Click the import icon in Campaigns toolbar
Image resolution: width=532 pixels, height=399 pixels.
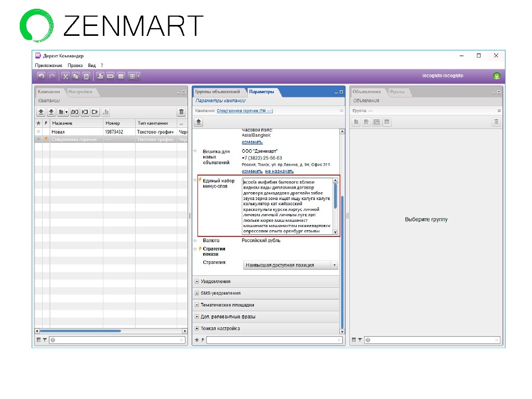pos(85,112)
